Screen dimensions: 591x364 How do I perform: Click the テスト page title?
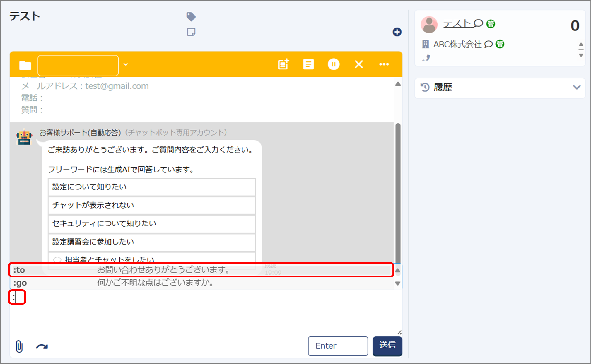[x=25, y=16]
